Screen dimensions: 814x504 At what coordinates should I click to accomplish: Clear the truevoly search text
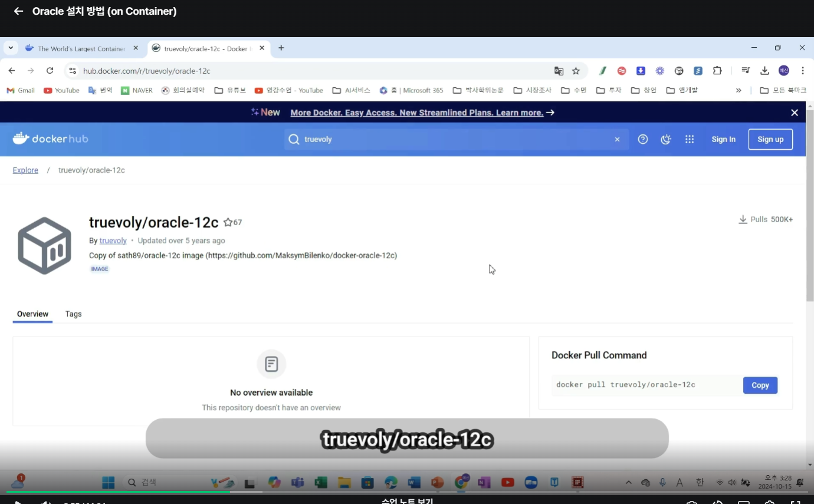[618, 139]
